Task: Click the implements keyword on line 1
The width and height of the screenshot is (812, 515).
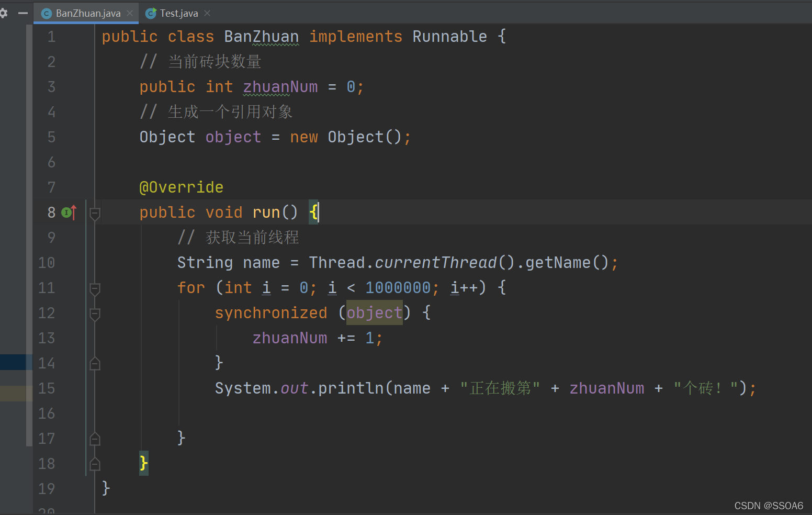Action: click(356, 37)
